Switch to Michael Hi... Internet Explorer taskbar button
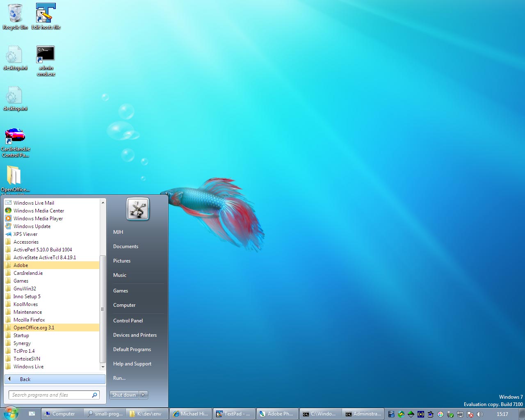Image resolution: width=525 pixels, height=420 pixels. (191, 414)
